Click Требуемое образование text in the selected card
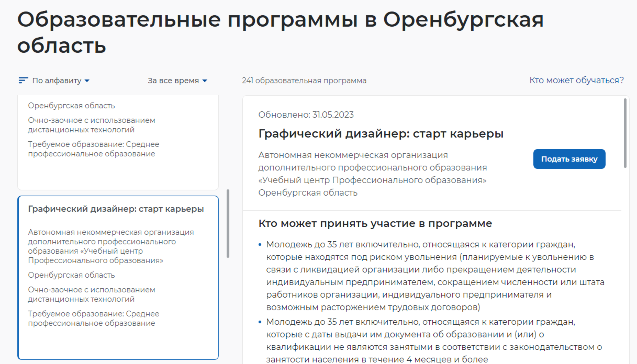This screenshot has height=364, width=637. [93, 318]
